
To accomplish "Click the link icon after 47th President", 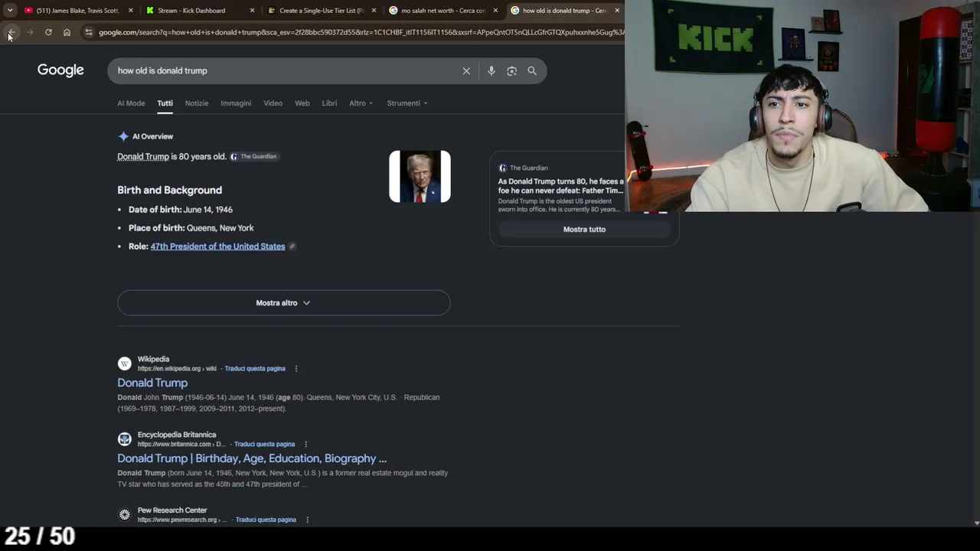I will [x=292, y=246].
